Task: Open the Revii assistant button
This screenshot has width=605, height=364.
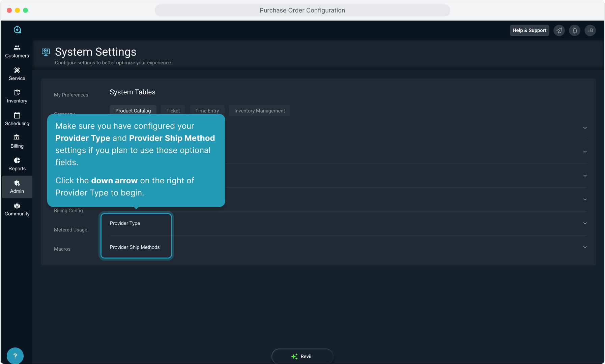Action: (302, 356)
